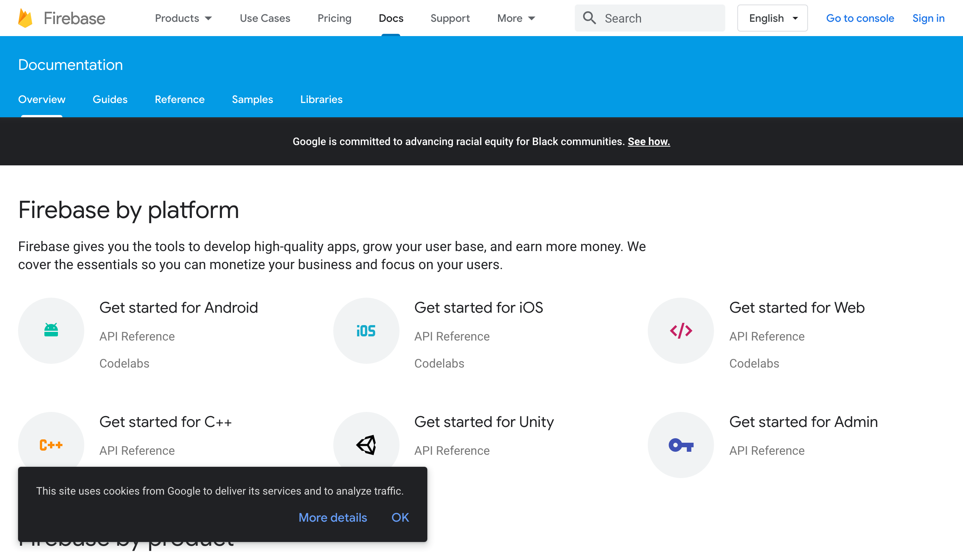Click the Unity logo icon
The width and height of the screenshot is (963, 560).
366,445
